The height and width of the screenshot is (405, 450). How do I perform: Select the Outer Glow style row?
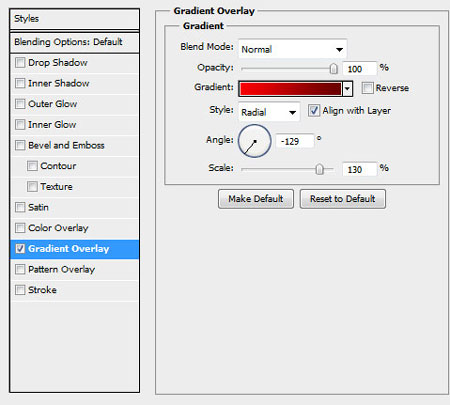[x=74, y=104]
